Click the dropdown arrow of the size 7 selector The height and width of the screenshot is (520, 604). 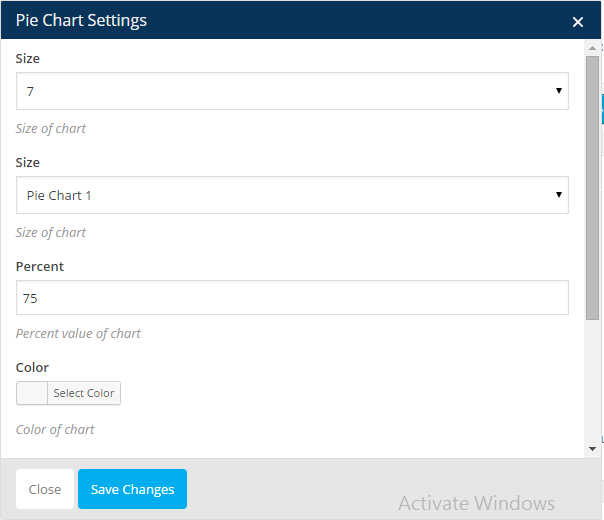pos(559,91)
